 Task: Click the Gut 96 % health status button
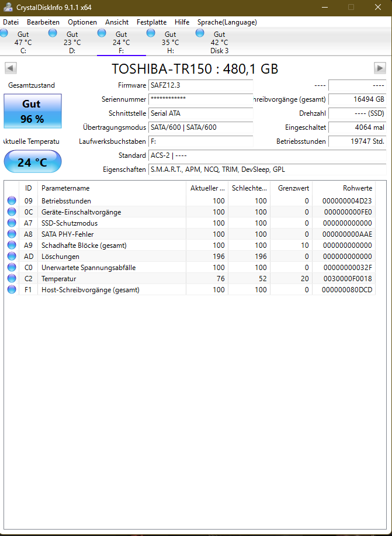pyautogui.click(x=33, y=111)
